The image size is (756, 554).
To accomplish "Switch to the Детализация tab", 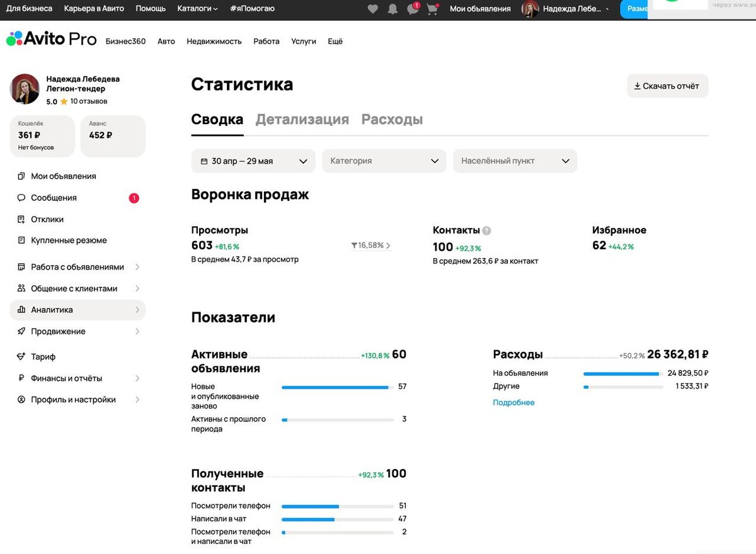I will coord(302,118).
